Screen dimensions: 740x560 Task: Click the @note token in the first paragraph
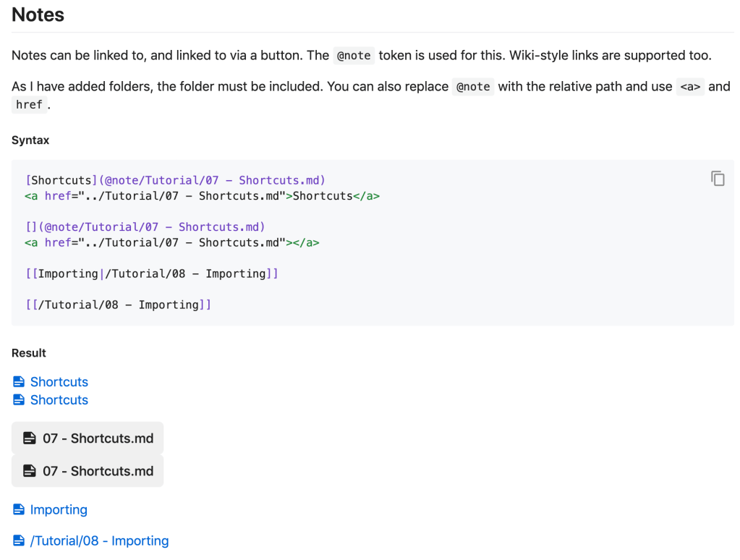(354, 56)
